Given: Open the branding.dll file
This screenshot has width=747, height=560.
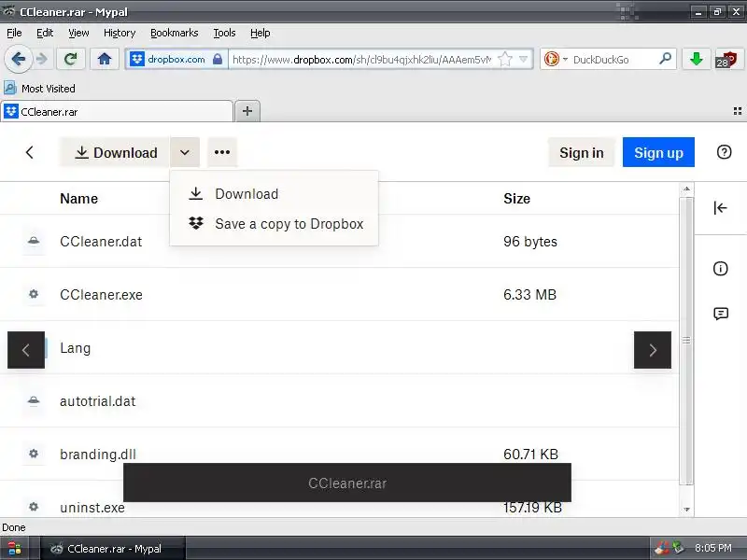Looking at the screenshot, I should [98, 455].
